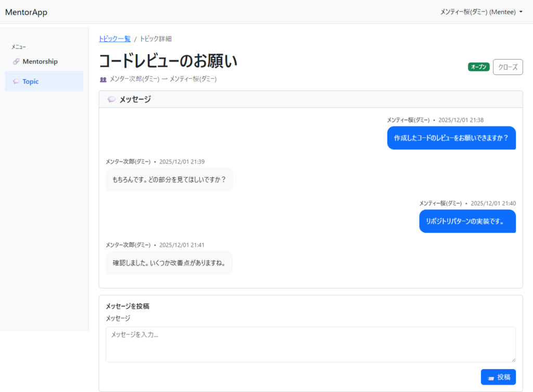The height and width of the screenshot is (392, 533).
Task: Click the timestamp 2025/12/01 21:40
Action: pyautogui.click(x=493, y=204)
